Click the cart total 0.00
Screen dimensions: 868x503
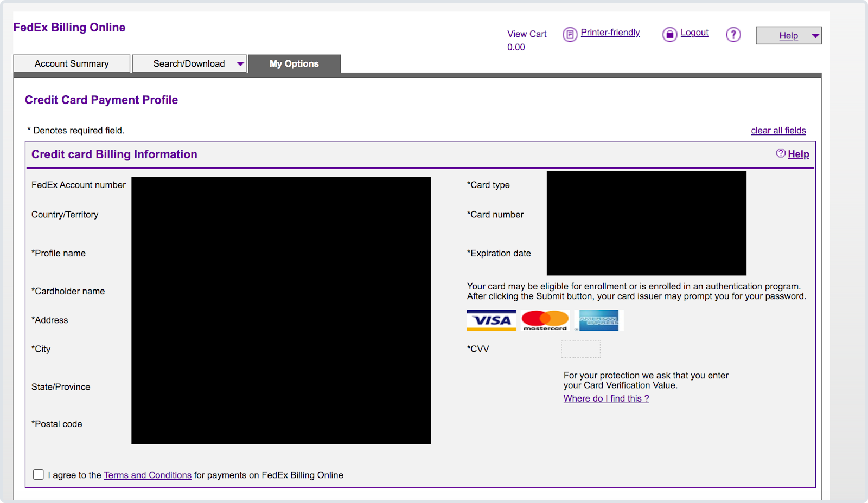coord(516,47)
